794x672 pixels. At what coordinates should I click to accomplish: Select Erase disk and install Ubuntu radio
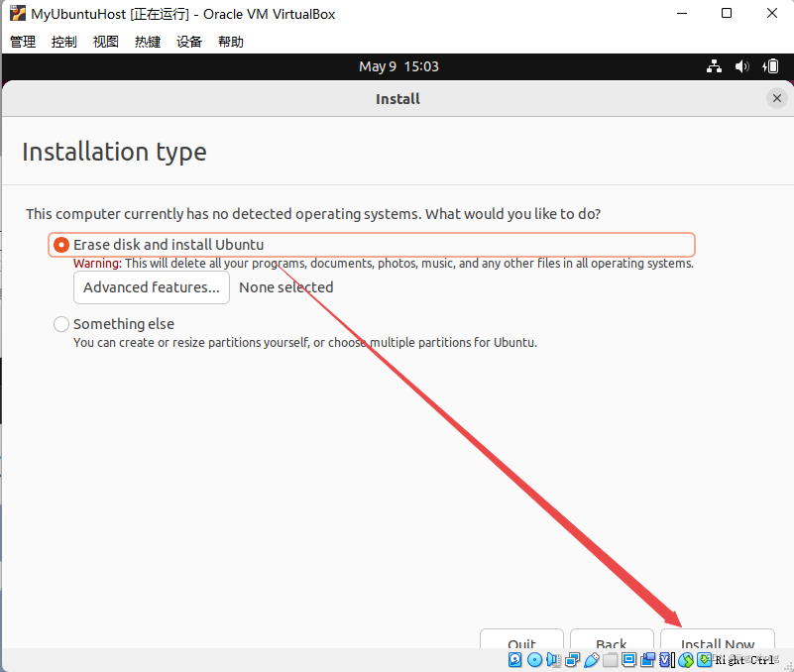(x=61, y=245)
